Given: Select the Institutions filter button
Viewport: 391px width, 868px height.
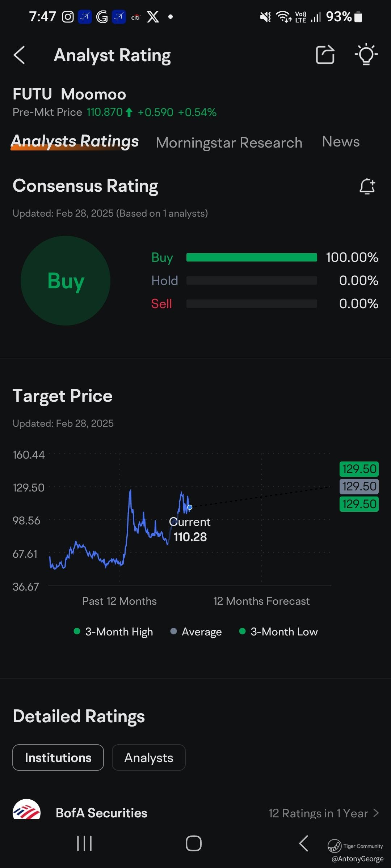Looking at the screenshot, I should point(58,758).
